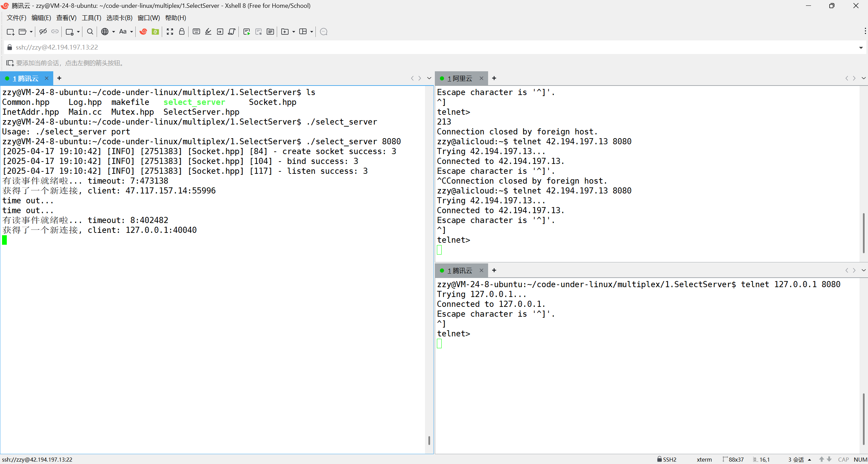The image size is (868, 464).
Task: Click the Lock screen padlock icon
Action: (182, 32)
